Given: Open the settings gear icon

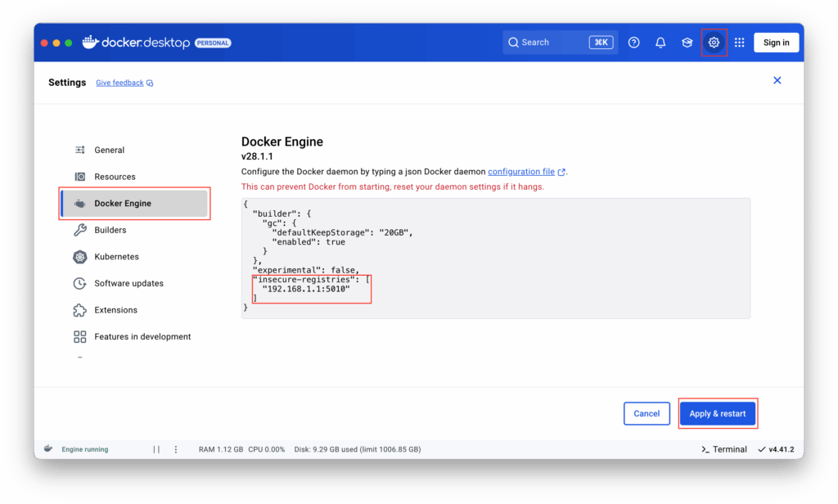Looking at the screenshot, I should [x=714, y=43].
